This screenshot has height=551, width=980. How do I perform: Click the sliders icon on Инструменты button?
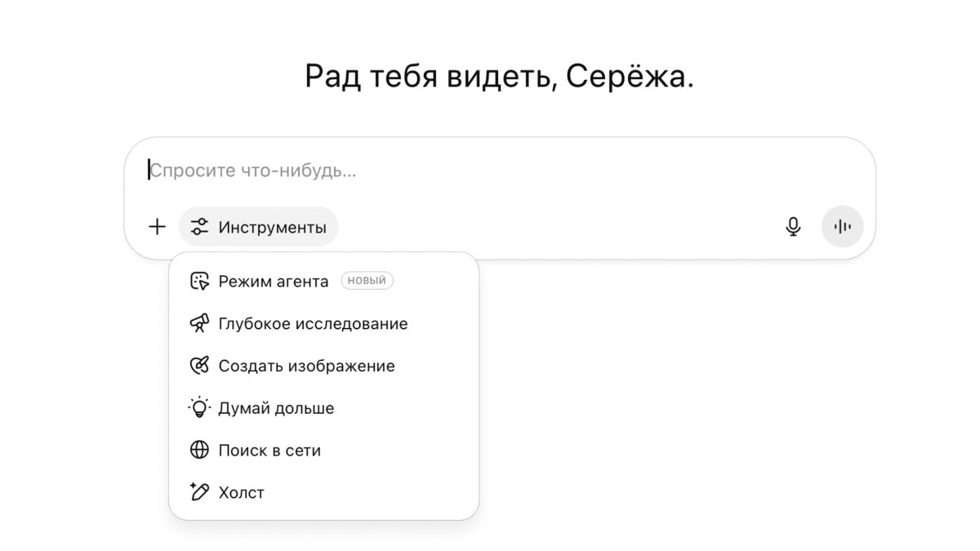(x=198, y=227)
